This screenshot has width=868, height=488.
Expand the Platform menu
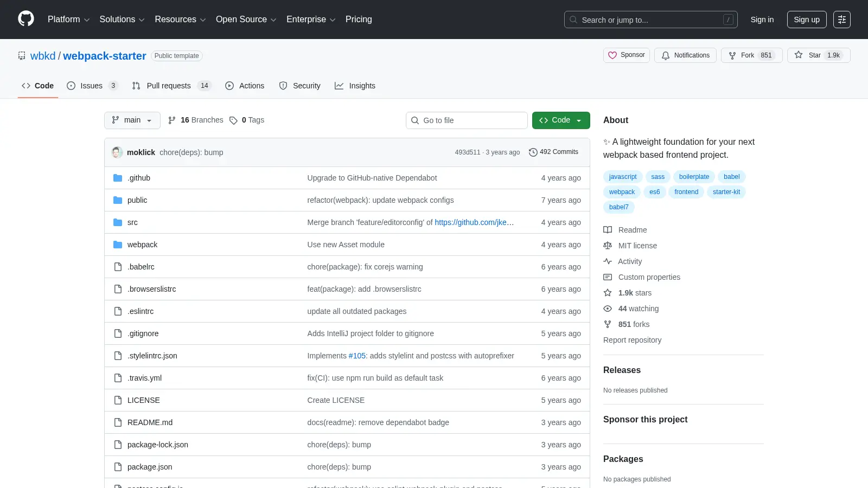pyautogui.click(x=68, y=20)
